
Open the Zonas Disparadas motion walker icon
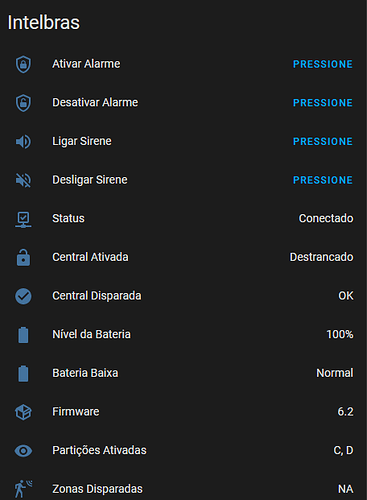23,489
